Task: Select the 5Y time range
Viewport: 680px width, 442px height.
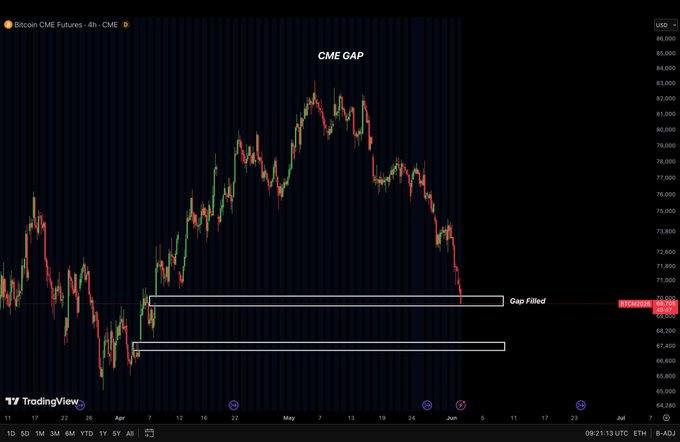Action: [116, 433]
